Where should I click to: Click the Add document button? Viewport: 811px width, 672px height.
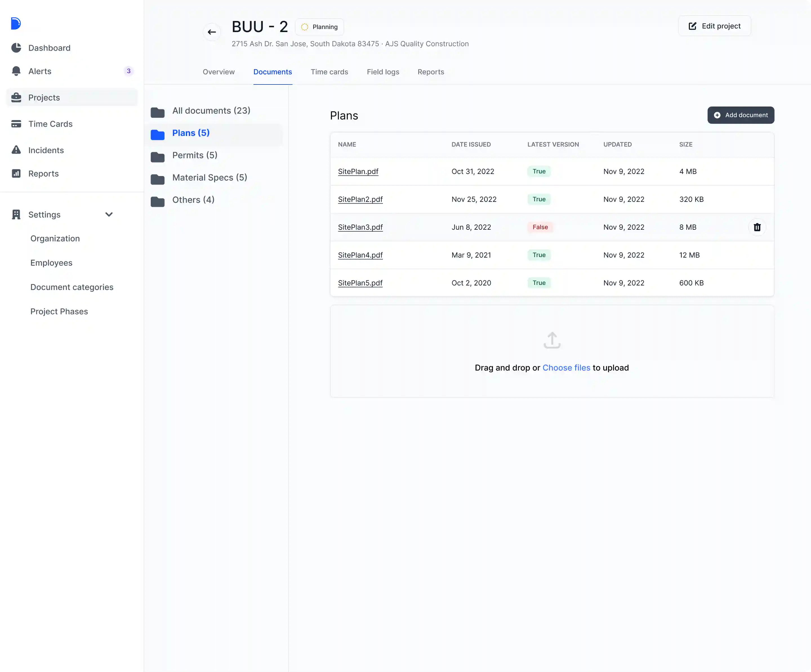tap(740, 115)
